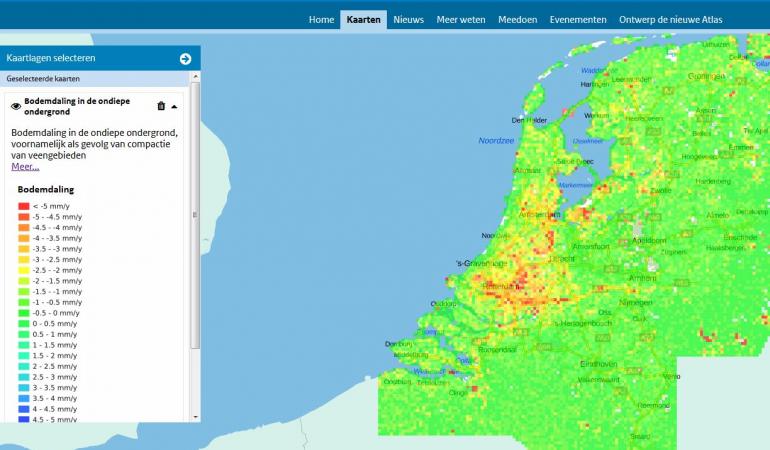Click the '-3.5 - -3 mm/y' swatch
The width and height of the screenshot is (770, 450).
(24, 249)
